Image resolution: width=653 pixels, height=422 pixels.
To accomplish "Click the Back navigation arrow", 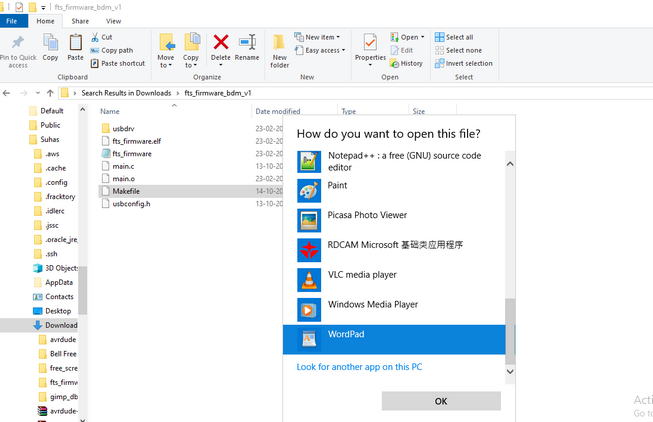I will point(6,93).
